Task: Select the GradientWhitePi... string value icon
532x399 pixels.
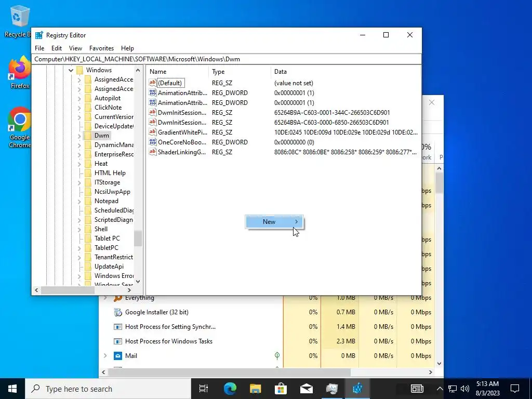Action: [x=153, y=132]
